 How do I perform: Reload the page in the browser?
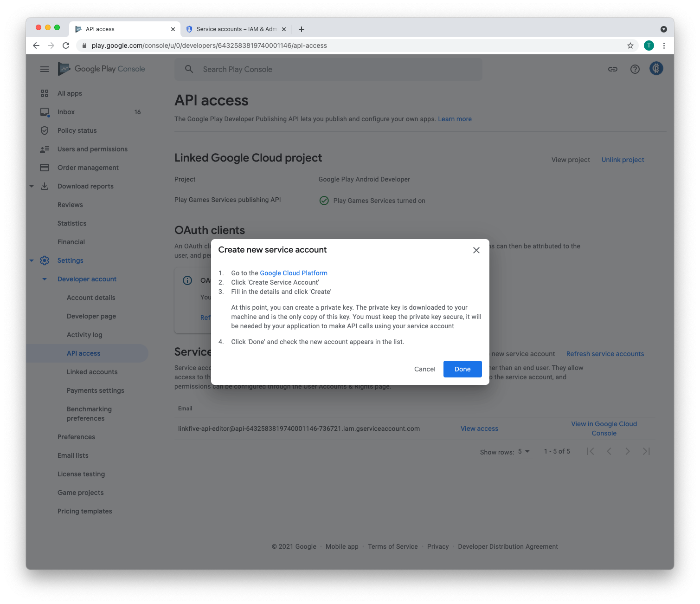66,45
